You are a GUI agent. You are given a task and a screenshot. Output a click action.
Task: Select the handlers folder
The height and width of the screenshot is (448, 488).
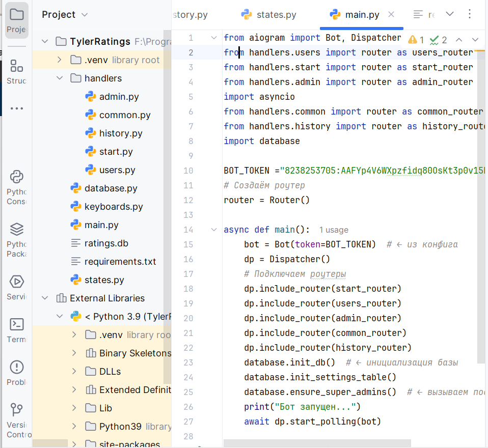(96, 78)
